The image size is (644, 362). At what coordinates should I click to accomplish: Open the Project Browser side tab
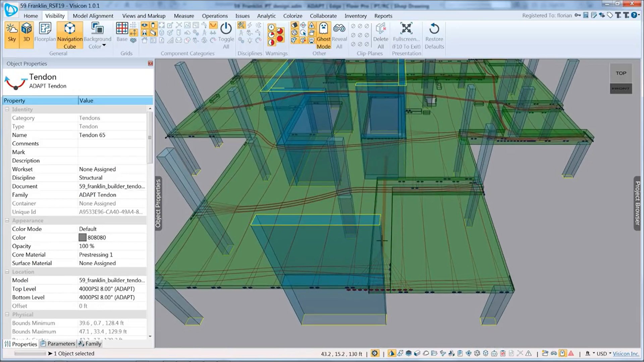637,203
